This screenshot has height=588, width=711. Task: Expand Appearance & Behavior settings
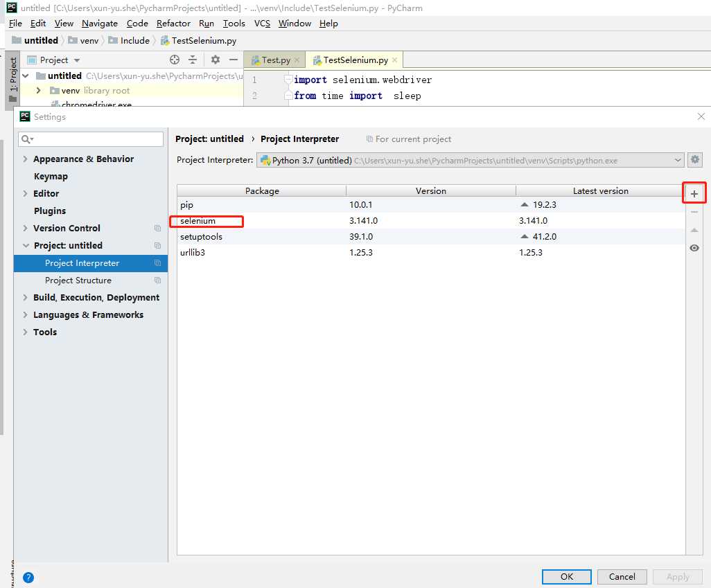pos(26,159)
